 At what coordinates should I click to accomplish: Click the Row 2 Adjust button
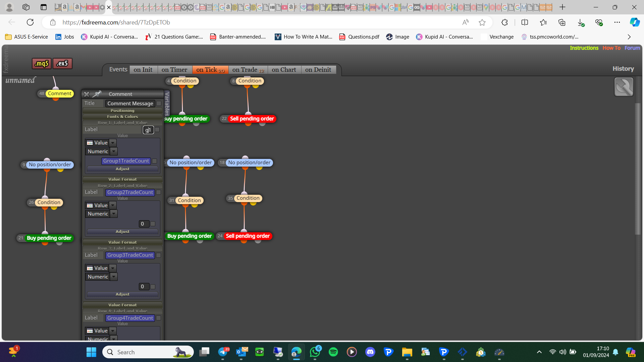(122, 232)
